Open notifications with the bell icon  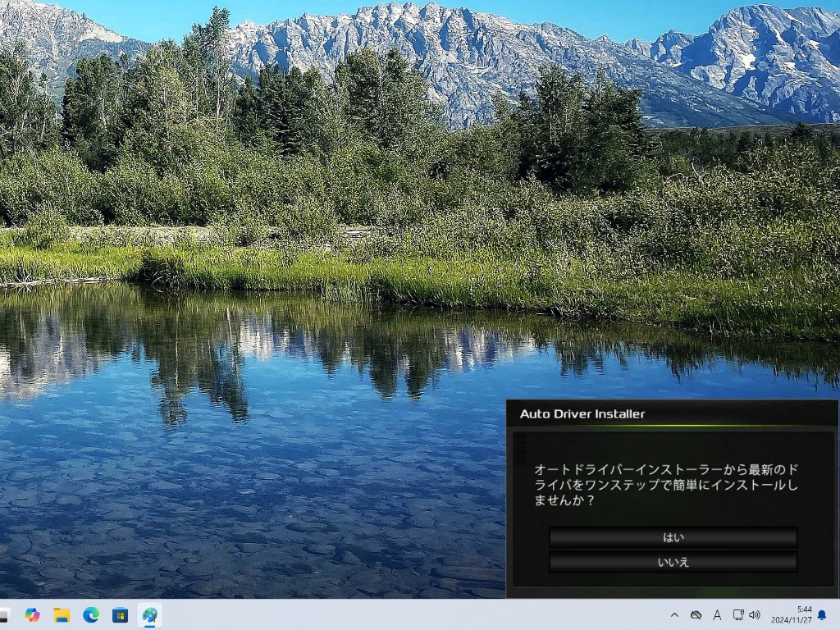coord(822,614)
